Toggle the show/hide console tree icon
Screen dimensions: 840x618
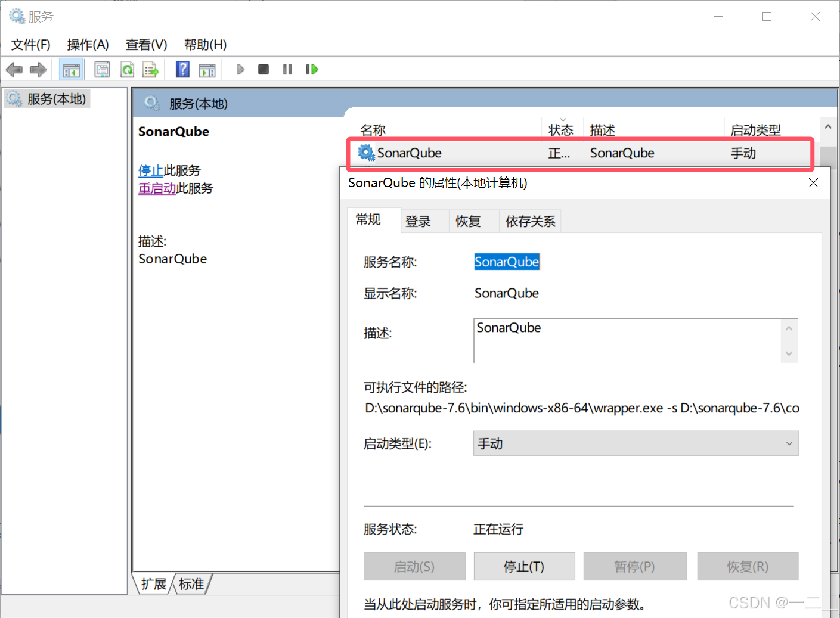click(71, 70)
